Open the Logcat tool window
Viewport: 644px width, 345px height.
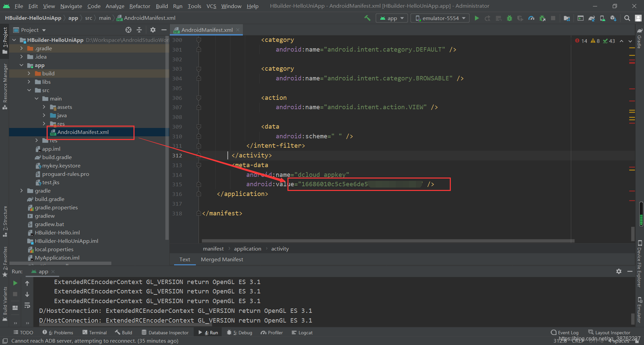(302, 333)
